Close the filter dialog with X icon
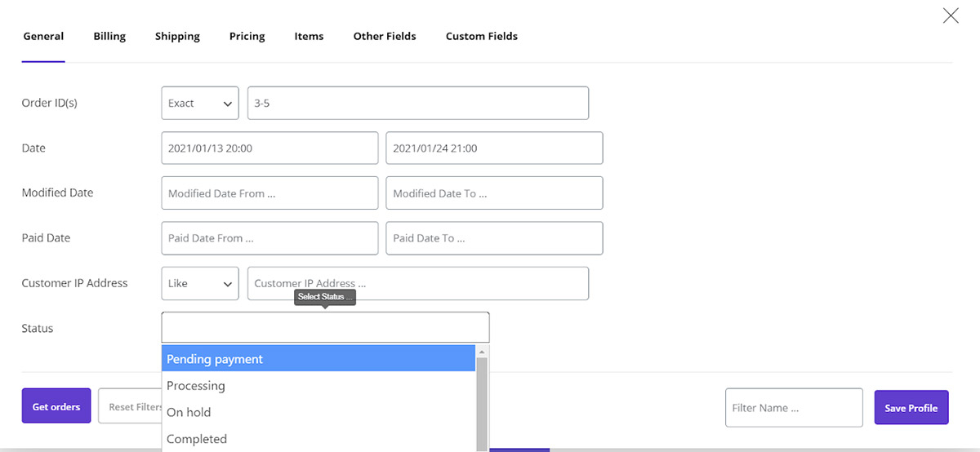The image size is (980, 452). click(951, 16)
